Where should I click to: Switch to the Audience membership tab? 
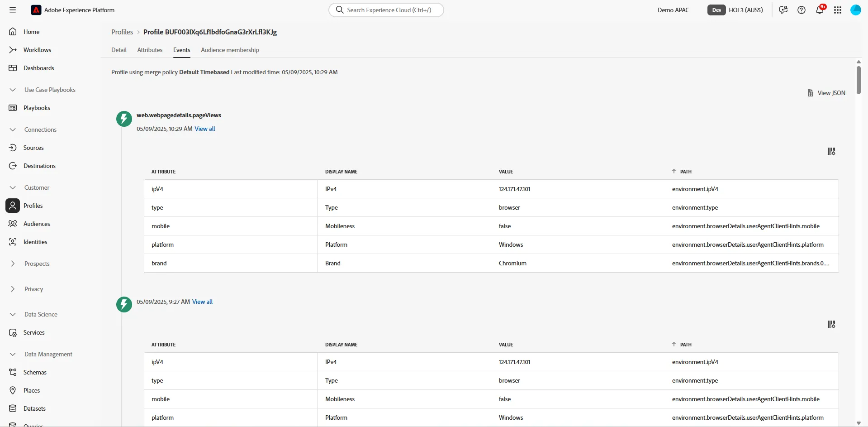[230, 50]
